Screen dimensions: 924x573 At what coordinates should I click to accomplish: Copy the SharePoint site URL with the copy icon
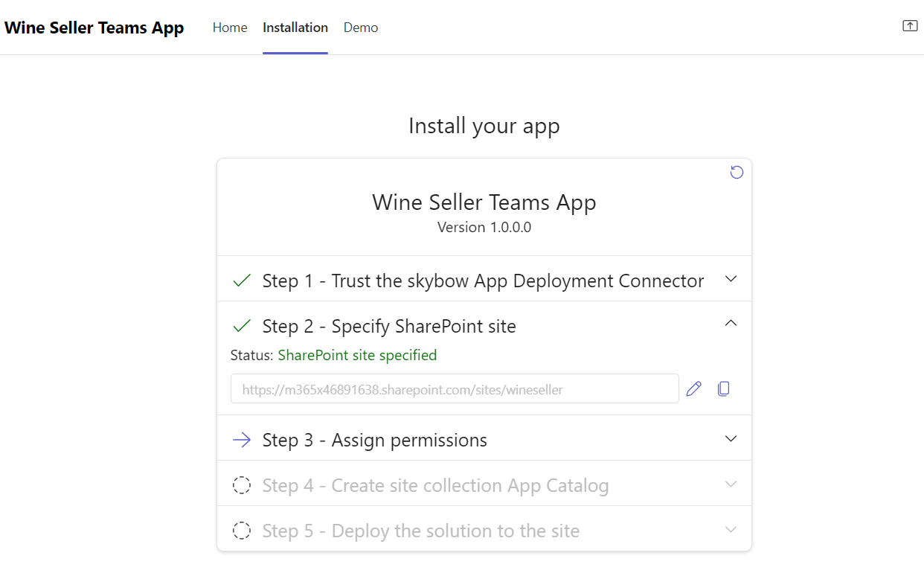[x=723, y=388]
